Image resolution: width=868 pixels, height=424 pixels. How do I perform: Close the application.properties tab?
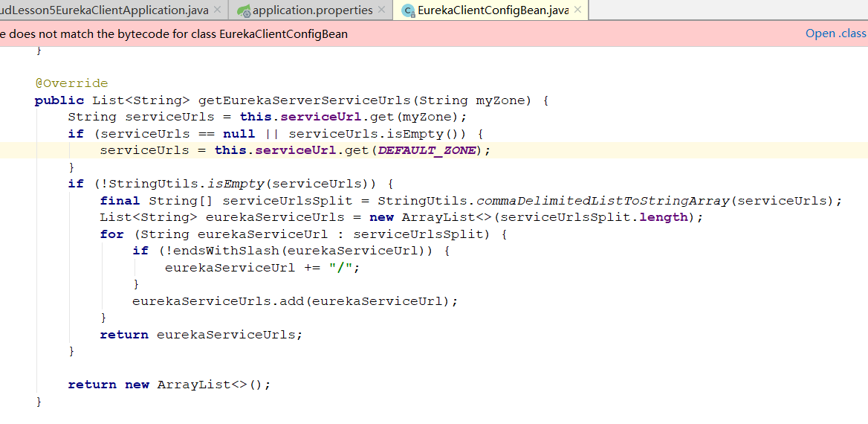point(381,10)
